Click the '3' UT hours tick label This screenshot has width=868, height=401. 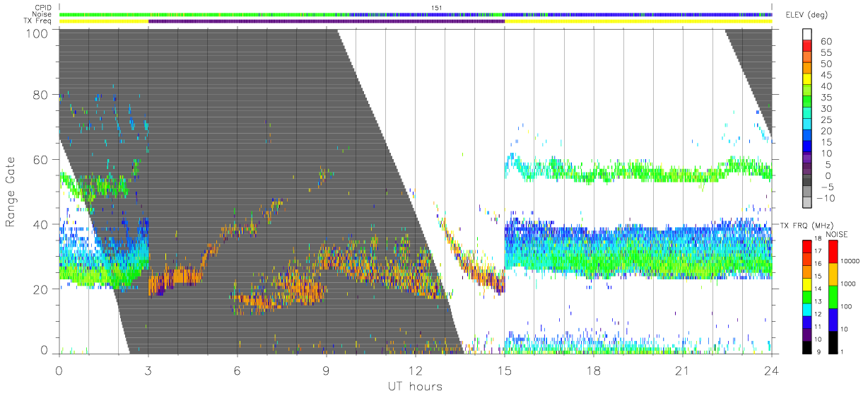[x=148, y=371]
